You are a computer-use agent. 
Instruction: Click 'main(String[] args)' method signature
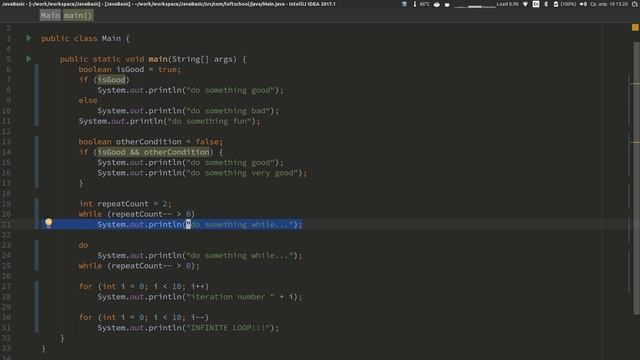point(192,59)
